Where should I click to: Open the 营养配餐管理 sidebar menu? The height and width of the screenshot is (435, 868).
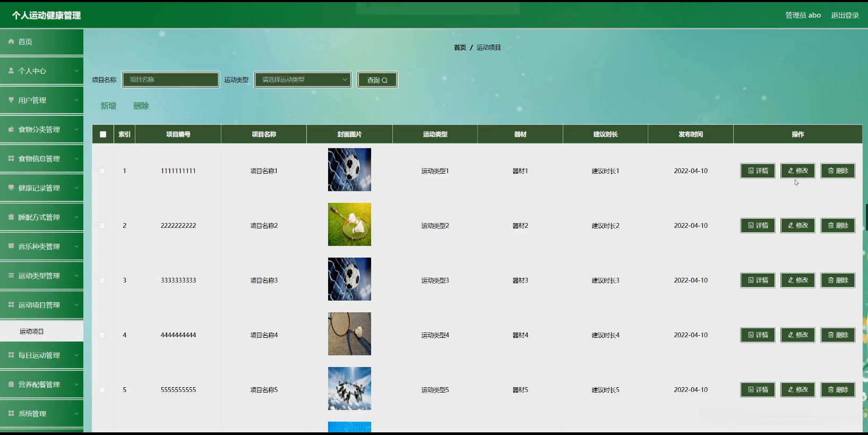click(x=42, y=384)
